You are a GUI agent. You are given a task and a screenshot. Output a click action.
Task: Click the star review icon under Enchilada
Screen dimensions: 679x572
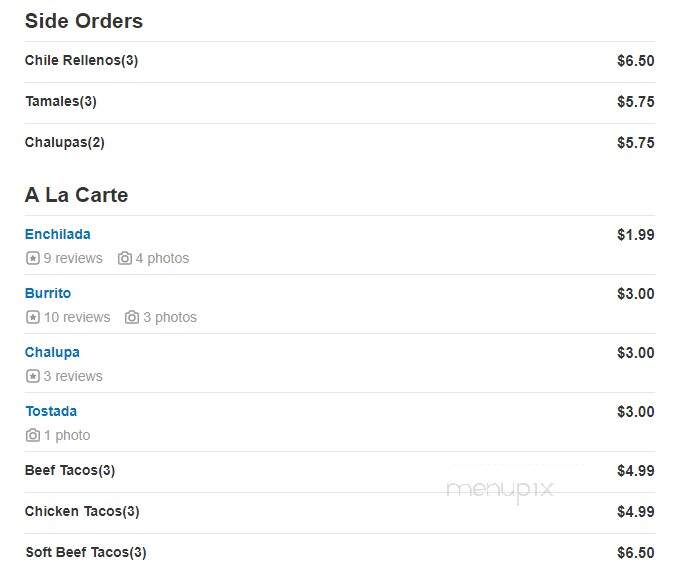tap(32, 258)
